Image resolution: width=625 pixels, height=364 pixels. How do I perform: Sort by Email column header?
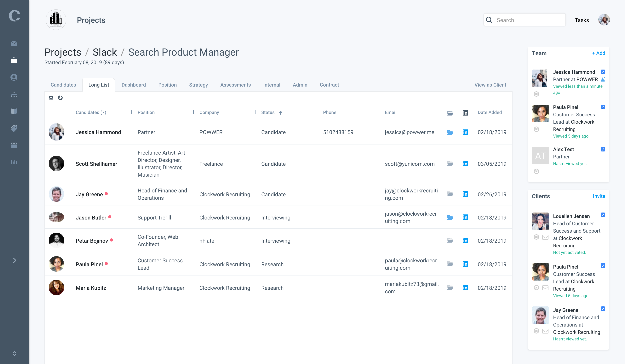pyautogui.click(x=391, y=113)
